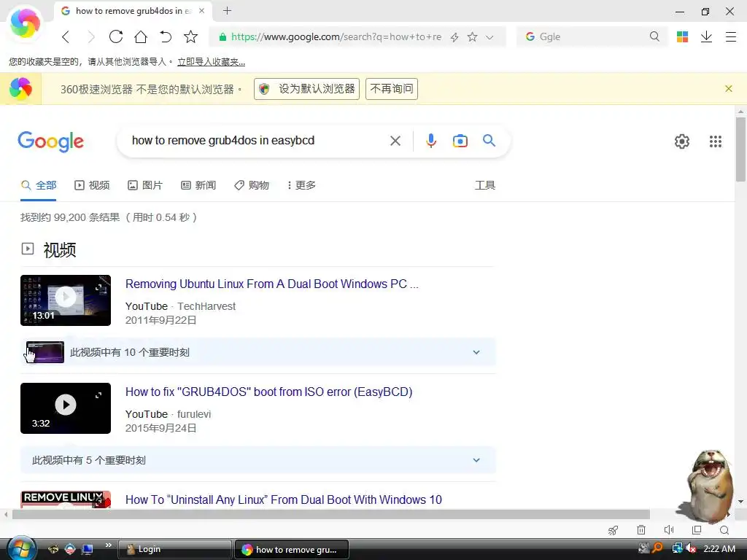Play the 3:32 furulevi video thumbnail
This screenshot has height=560, width=747.
point(66,408)
